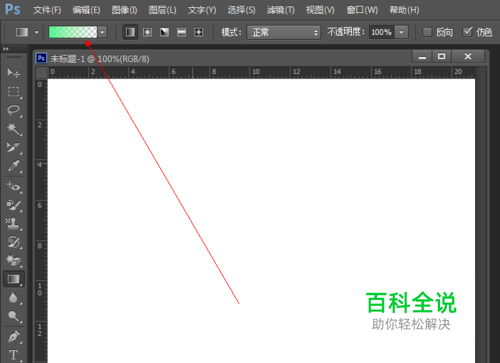Open the 视图(V) menu
Screen dimensions: 500x363
(320, 10)
